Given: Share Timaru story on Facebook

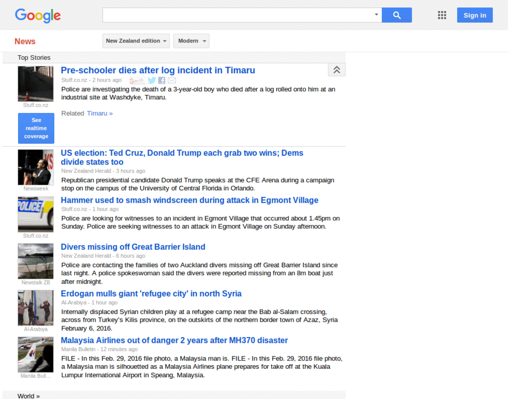Looking at the screenshot, I should (x=162, y=81).
